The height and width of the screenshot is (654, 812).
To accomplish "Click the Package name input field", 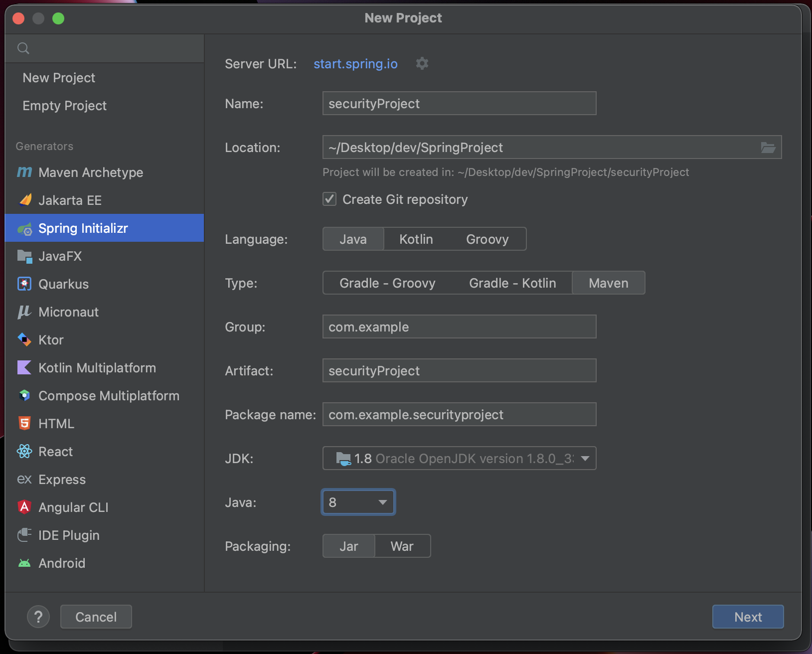I will 460,414.
